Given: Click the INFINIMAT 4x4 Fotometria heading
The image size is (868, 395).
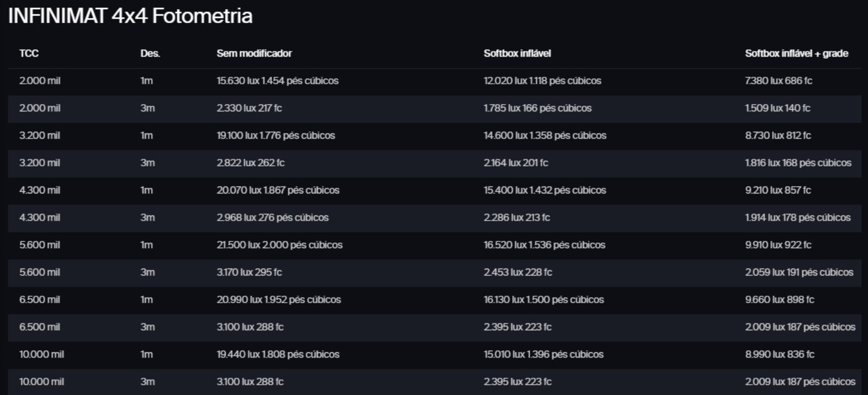Looking at the screenshot, I should pos(131,16).
